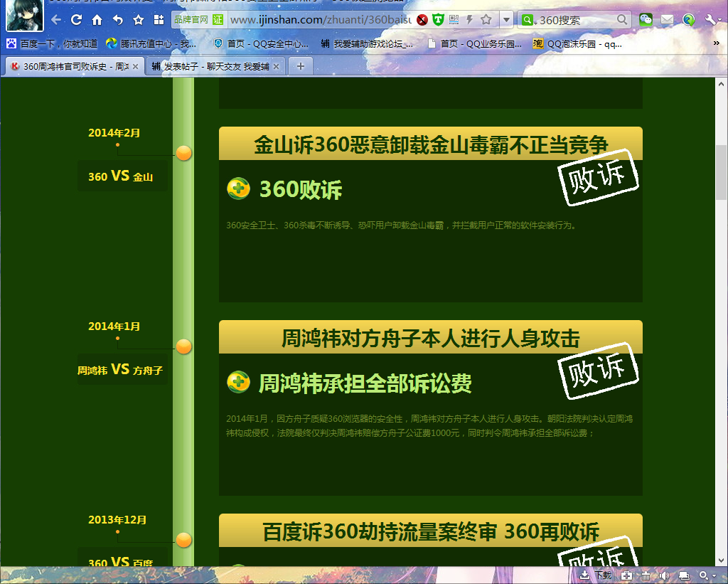Close the 360周鸿祎官司败诉史 tab
Viewport: 728px width, 584px height.
click(135, 66)
